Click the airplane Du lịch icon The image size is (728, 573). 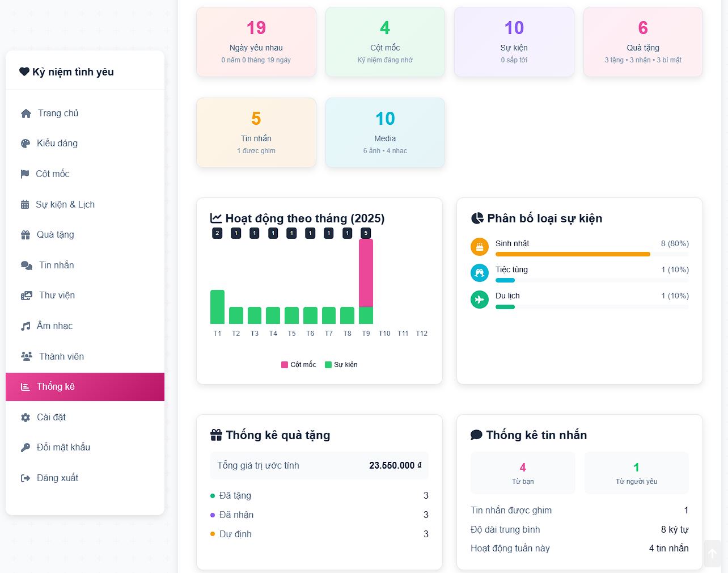point(480,299)
